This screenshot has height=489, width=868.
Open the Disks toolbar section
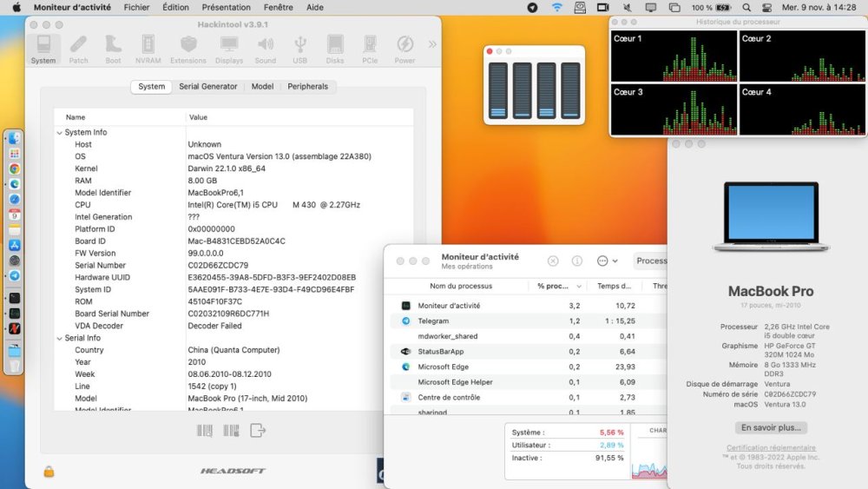335,50
